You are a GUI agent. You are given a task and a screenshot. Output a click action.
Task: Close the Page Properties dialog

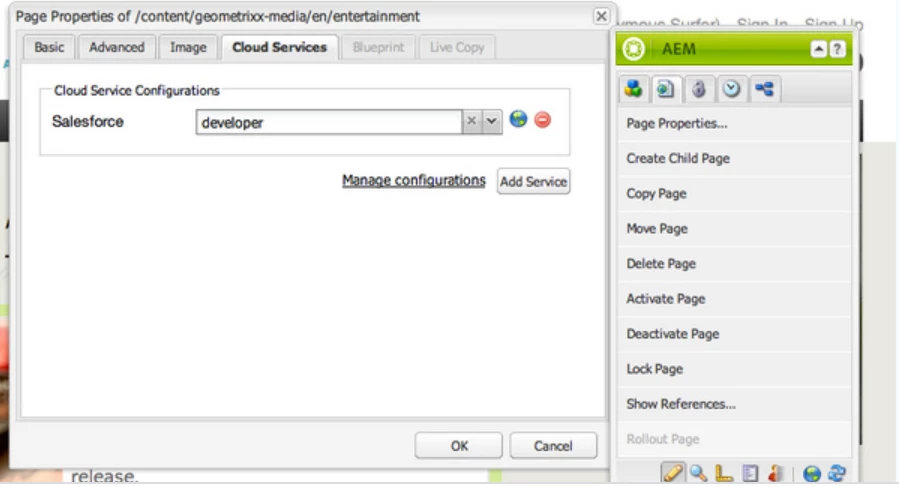(601, 16)
